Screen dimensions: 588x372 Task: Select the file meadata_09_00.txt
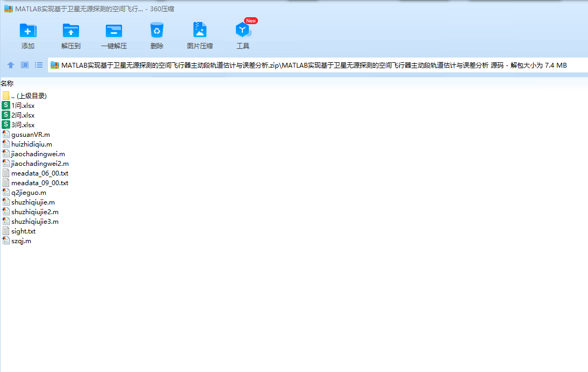tap(35, 183)
